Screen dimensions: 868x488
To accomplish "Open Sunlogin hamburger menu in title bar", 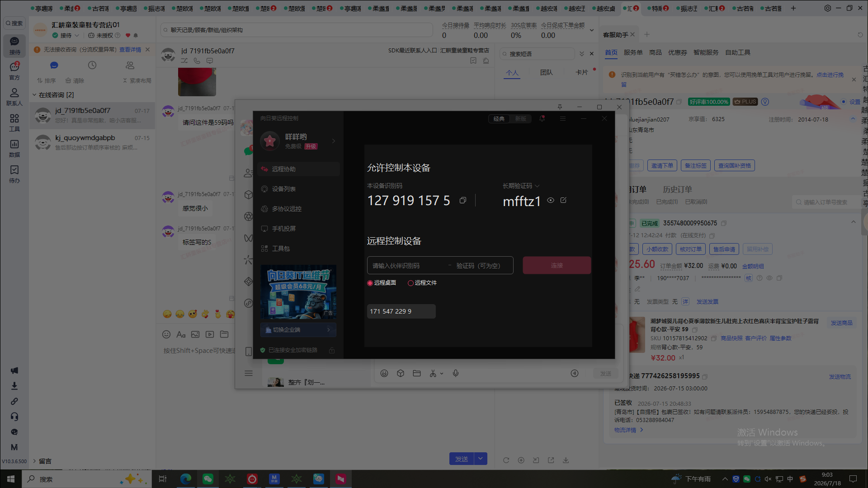I will [x=563, y=118].
